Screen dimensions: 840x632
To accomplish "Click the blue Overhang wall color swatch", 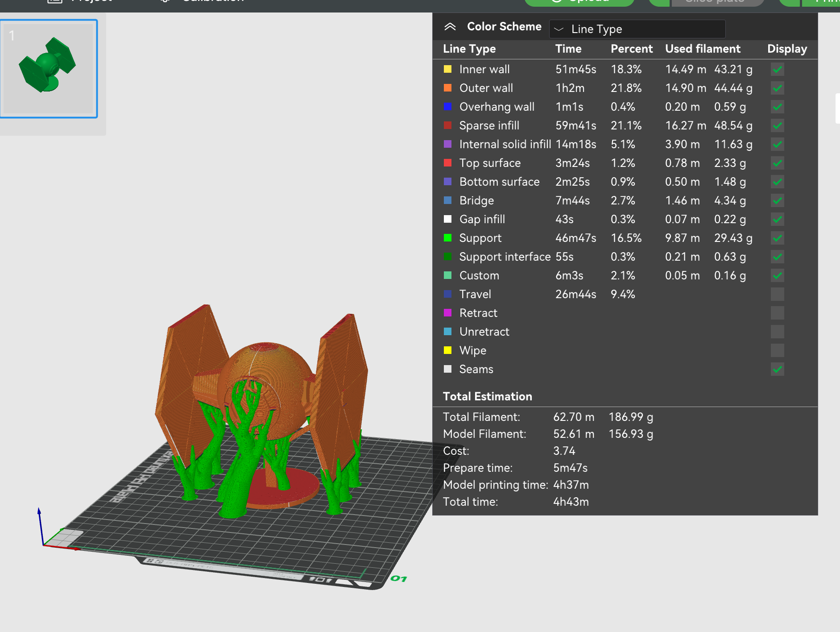I will click(447, 107).
